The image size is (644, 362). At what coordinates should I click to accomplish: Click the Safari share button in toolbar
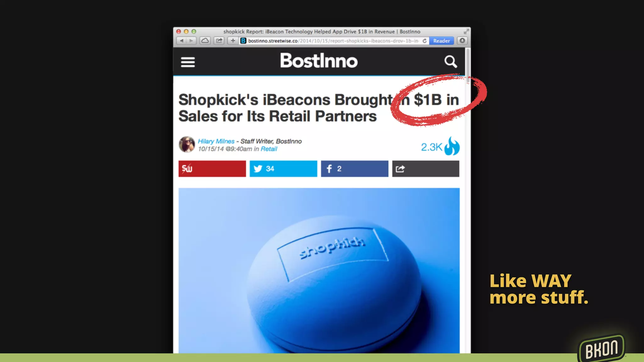click(219, 41)
